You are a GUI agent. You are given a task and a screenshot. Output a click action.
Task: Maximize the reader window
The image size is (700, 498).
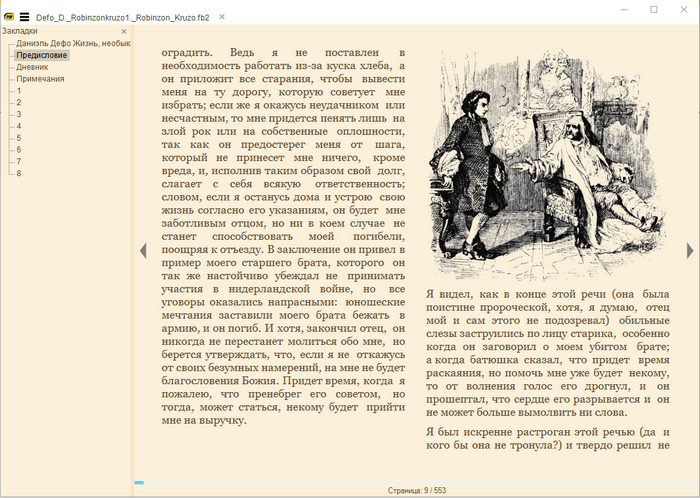[654, 9]
